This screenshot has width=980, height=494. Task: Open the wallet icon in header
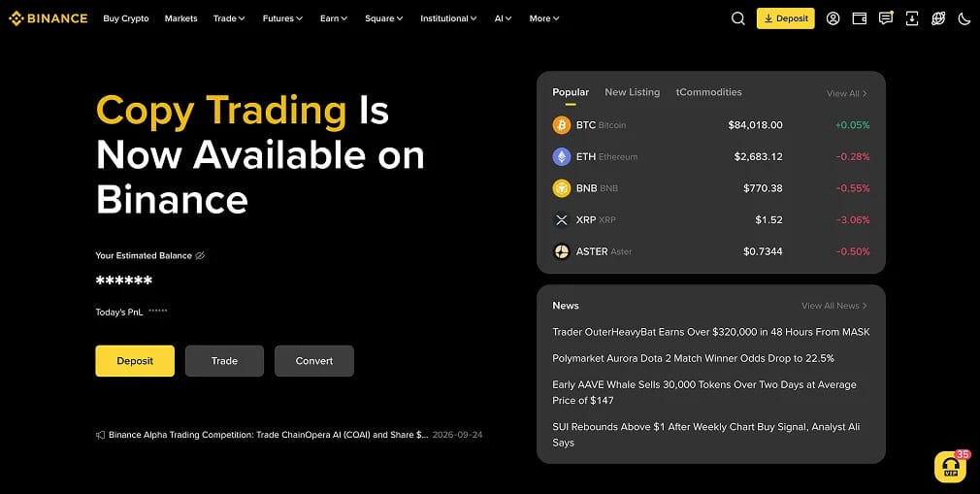pos(860,18)
